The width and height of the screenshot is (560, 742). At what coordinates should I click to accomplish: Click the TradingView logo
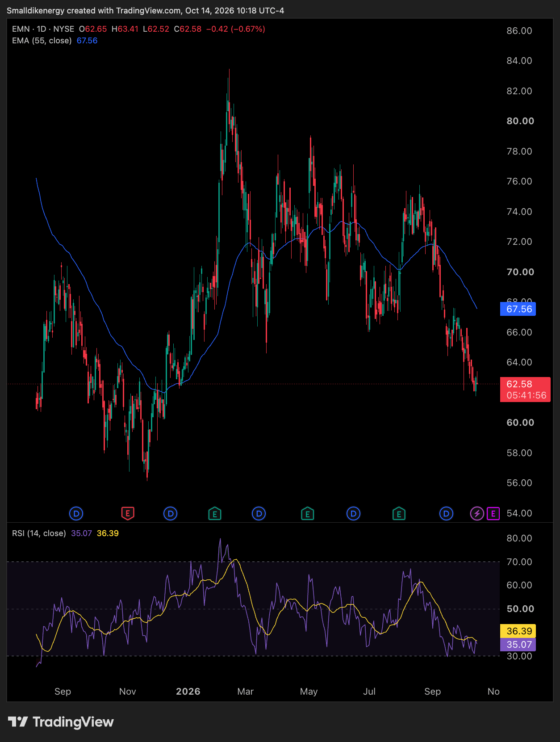click(61, 722)
